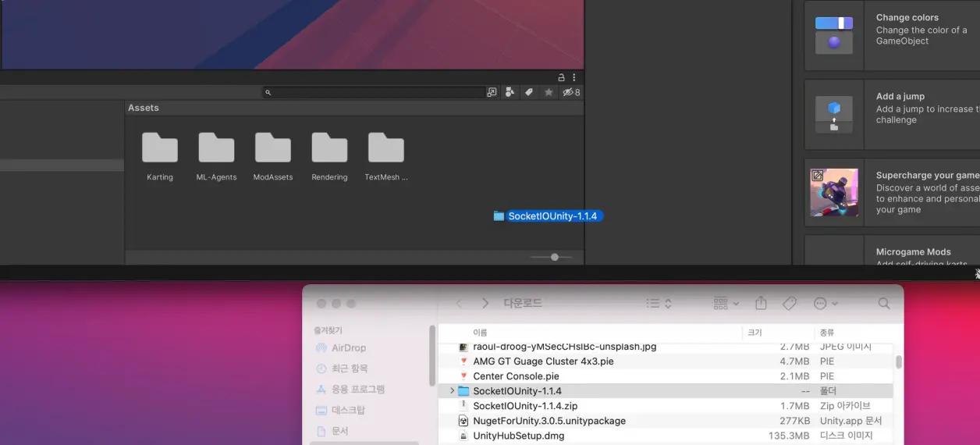Click the open search window icon
Screen dimensions: 980x445
[x=492, y=92]
